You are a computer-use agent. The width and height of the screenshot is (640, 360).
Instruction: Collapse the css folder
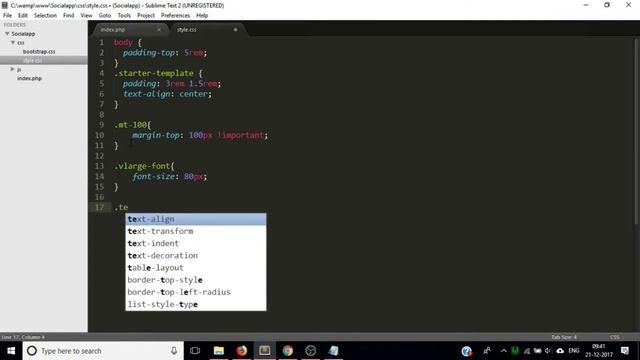pyautogui.click(x=13, y=42)
